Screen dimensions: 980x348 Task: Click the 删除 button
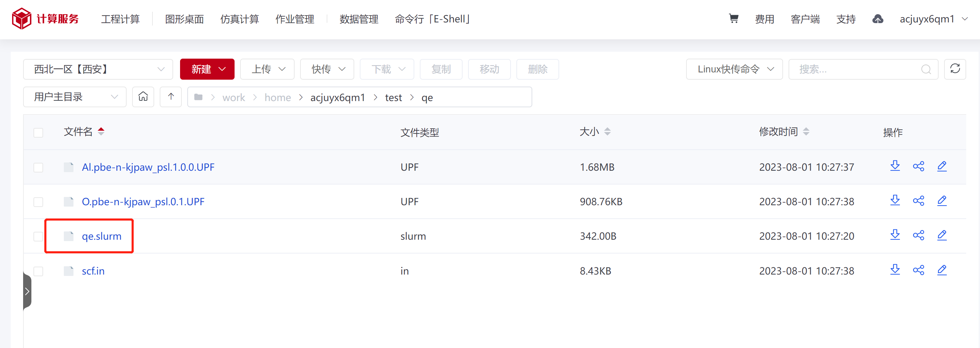[537, 69]
